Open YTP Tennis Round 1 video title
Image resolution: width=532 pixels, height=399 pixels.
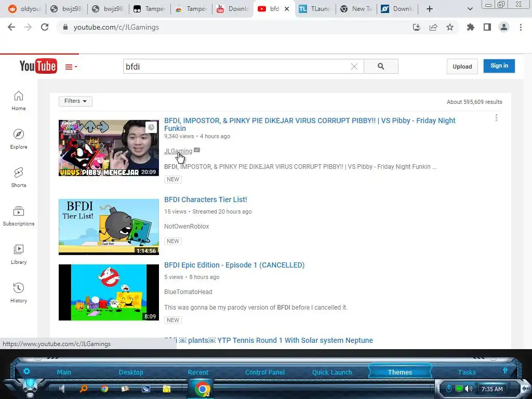tap(269, 340)
